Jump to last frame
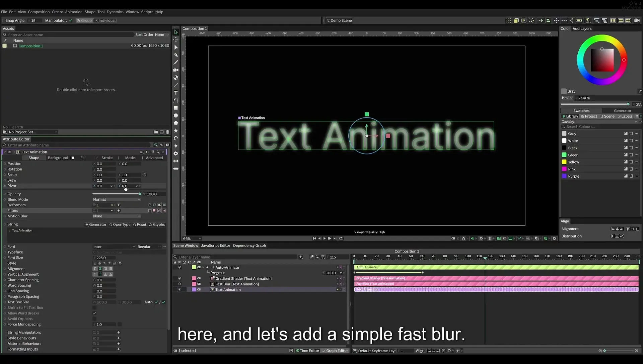 tap(335, 239)
